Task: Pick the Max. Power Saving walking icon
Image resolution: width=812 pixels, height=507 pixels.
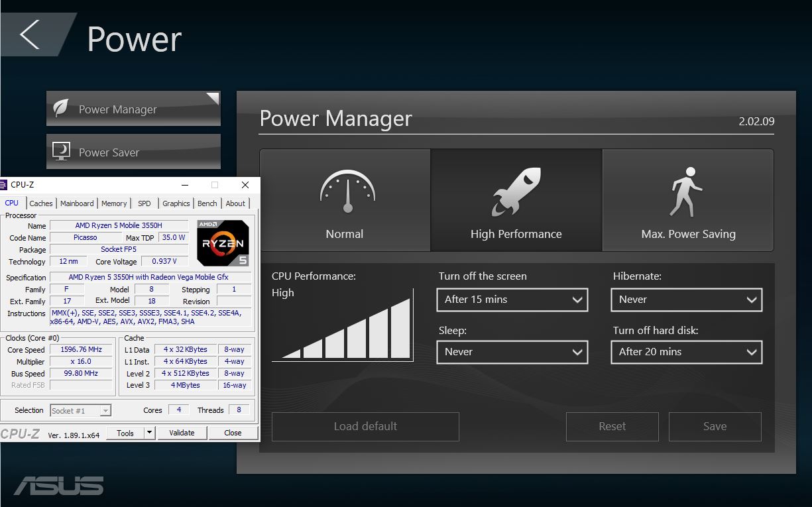Action: pos(685,192)
